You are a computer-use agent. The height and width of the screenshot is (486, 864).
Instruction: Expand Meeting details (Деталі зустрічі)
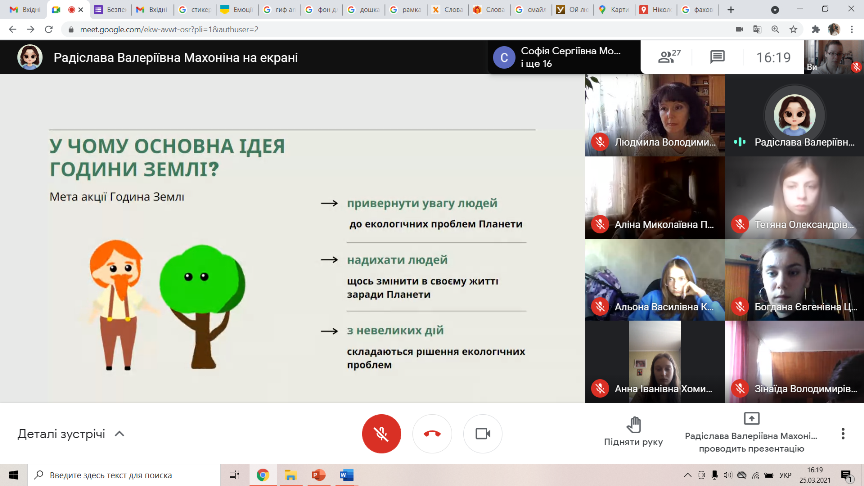(71, 434)
